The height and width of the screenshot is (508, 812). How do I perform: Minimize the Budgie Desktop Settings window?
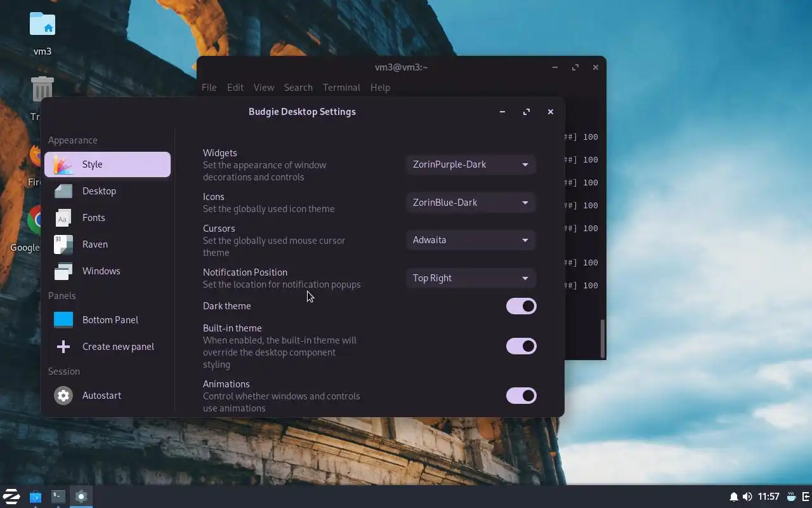click(502, 112)
